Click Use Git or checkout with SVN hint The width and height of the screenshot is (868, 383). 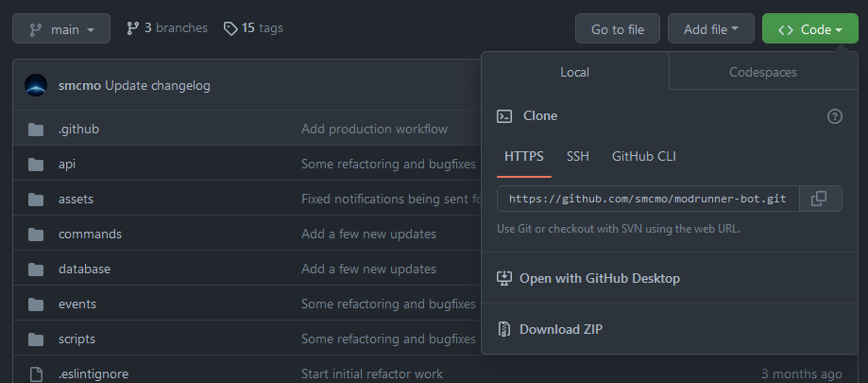coord(619,228)
